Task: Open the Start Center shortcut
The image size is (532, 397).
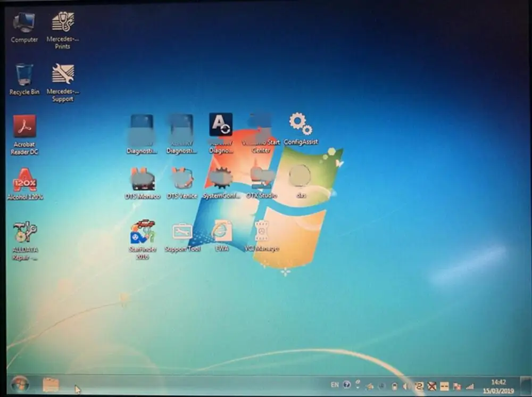Action: pos(261,133)
